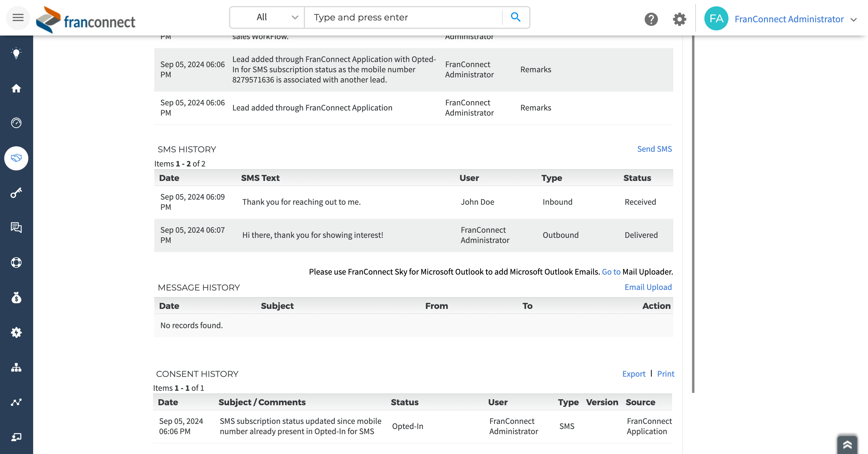Click the 'Sep 05, 2024 06:09 PM' date cell
This screenshot has width=868, height=454.
(192, 202)
